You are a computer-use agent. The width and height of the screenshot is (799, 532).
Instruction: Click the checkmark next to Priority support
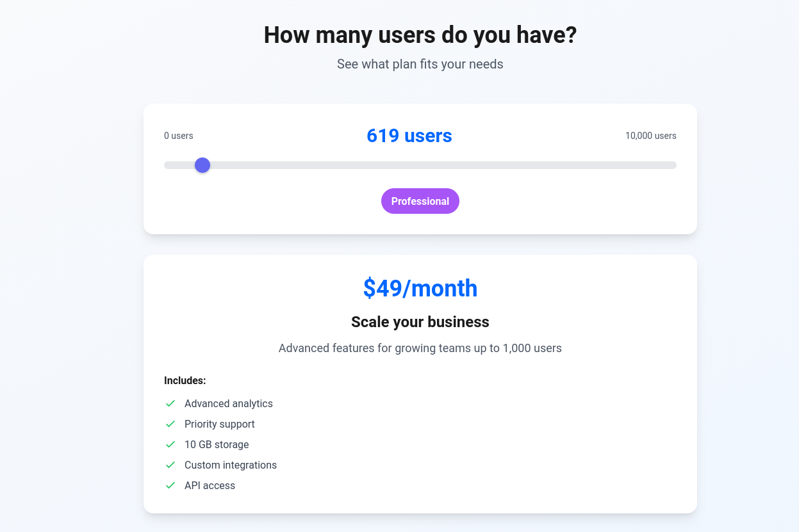click(170, 424)
